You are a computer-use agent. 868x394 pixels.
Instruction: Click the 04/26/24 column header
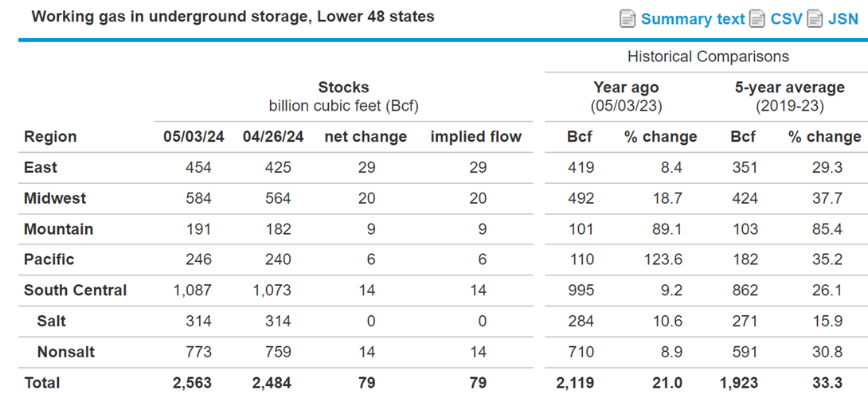tap(273, 137)
